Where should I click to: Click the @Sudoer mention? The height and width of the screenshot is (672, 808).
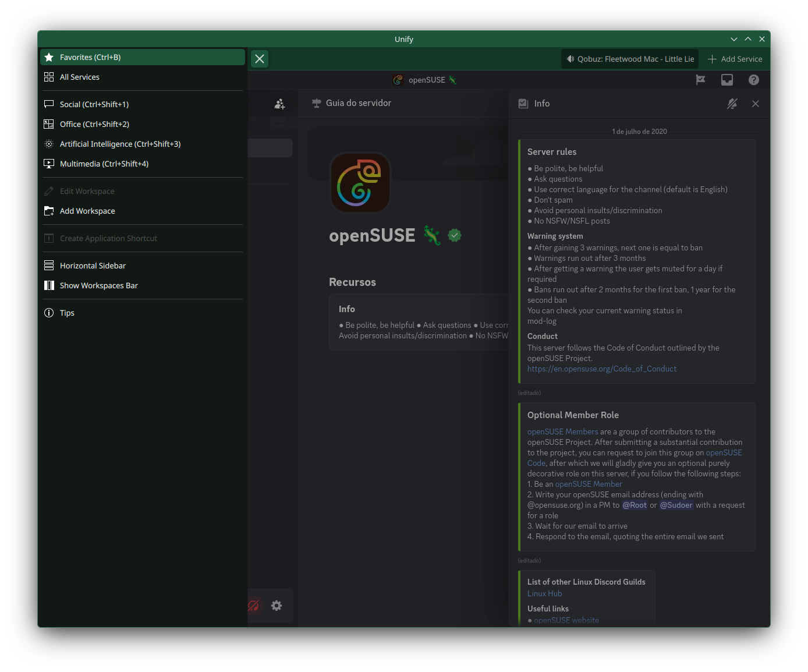pos(676,505)
